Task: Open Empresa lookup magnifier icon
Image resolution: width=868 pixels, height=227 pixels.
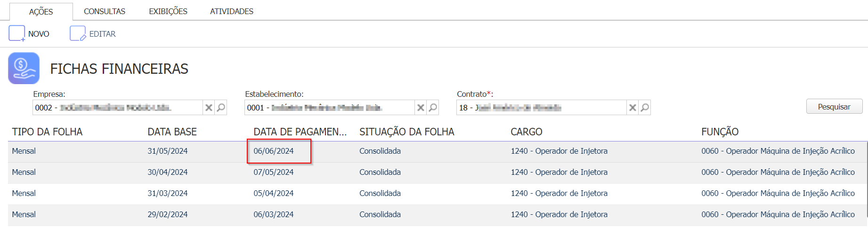Action: [221, 108]
